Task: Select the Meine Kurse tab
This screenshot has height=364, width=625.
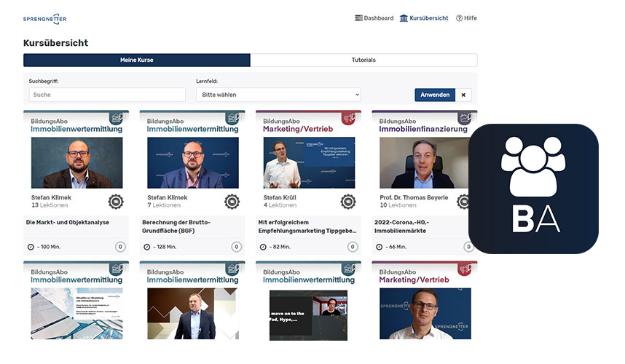Action: (x=137, y=60)
